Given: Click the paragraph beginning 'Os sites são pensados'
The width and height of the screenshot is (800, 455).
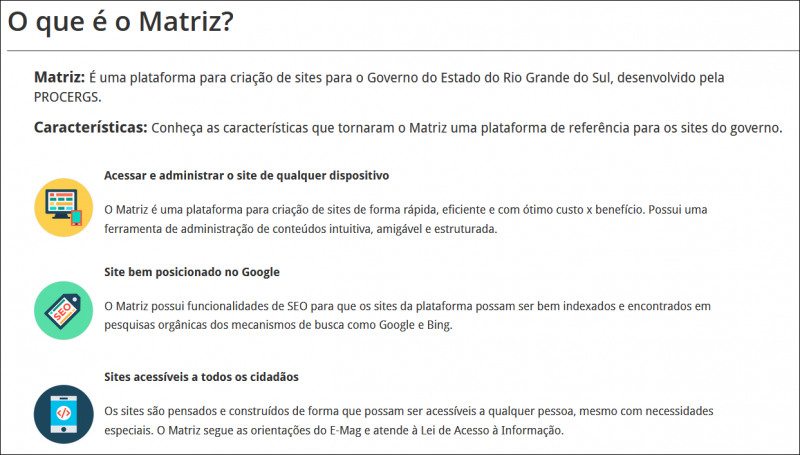Looking at the screenshot, I should coord(409,421).
